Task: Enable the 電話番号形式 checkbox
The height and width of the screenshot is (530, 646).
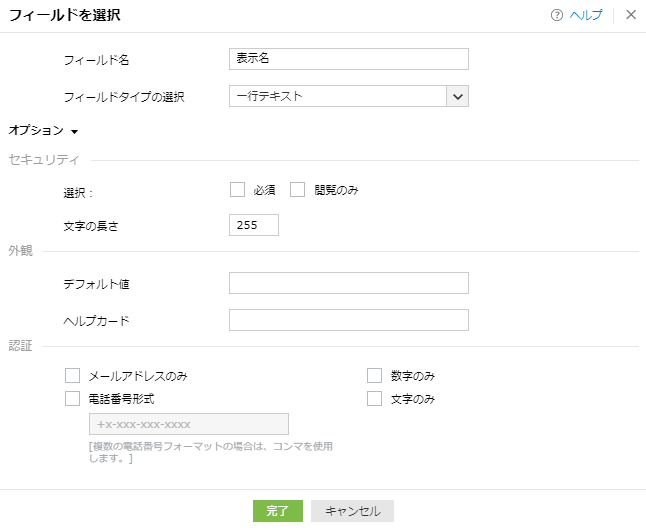Action: (x=72, y=398)
